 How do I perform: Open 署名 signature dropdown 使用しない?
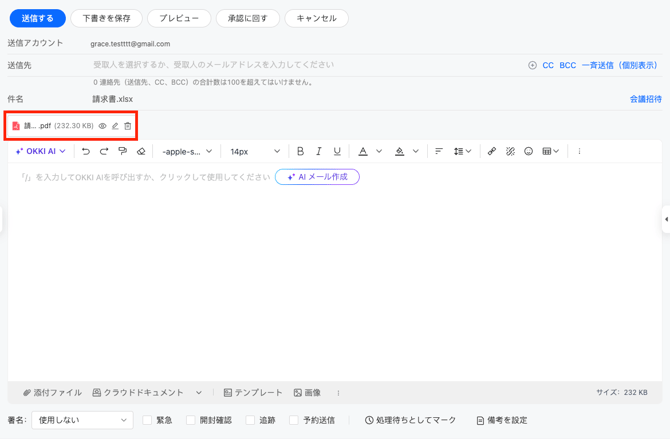[x=82, y=420]
